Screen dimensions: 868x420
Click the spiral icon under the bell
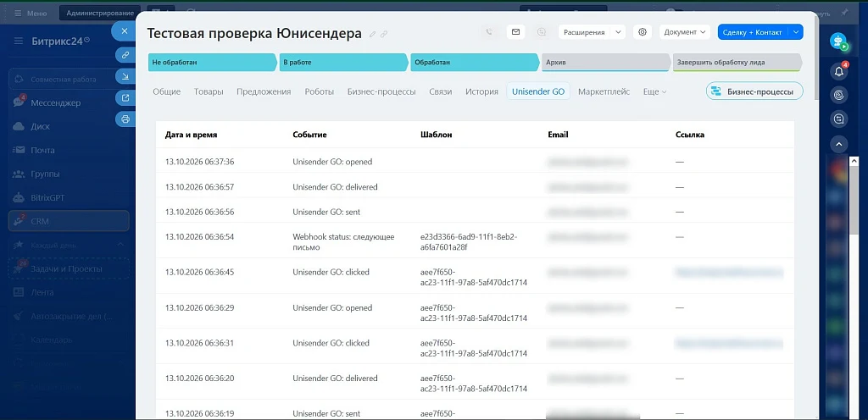838,95
